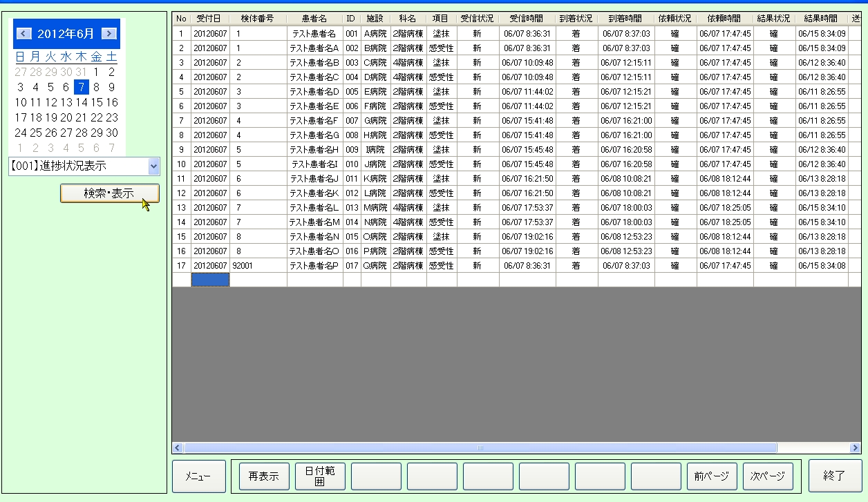Go to 次ページ next page
The image size is (868, 502).
(768, 476)
